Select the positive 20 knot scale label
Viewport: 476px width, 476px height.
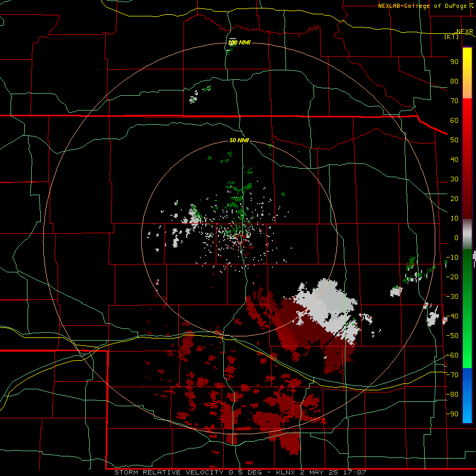454,198
